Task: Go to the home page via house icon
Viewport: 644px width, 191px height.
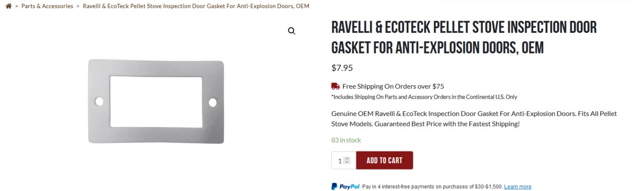Action: [x=9, y=6]
